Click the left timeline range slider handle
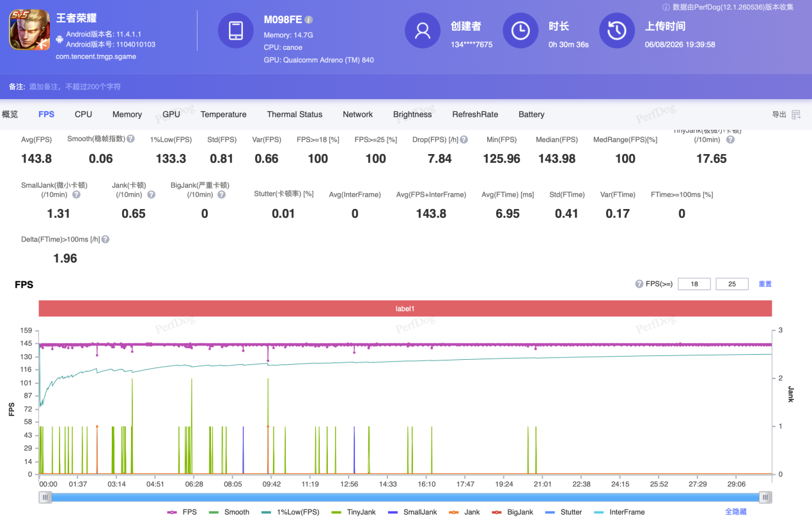 [45, 497]
